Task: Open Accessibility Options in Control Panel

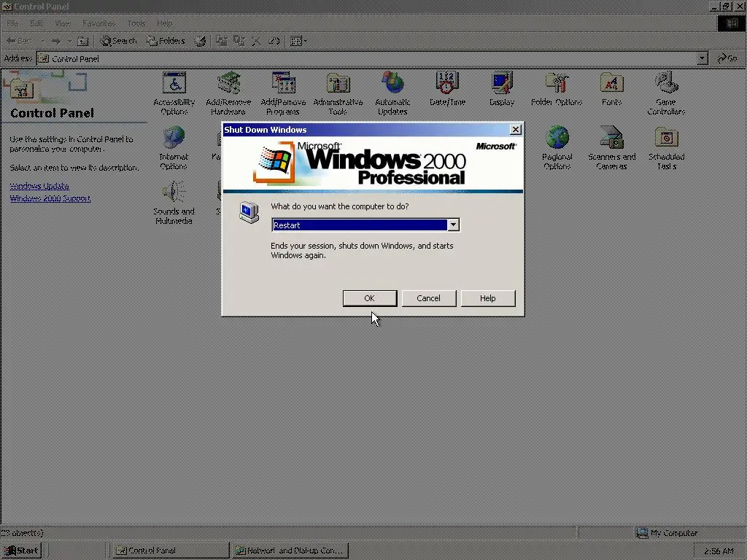Action: [x=174, y=93]
